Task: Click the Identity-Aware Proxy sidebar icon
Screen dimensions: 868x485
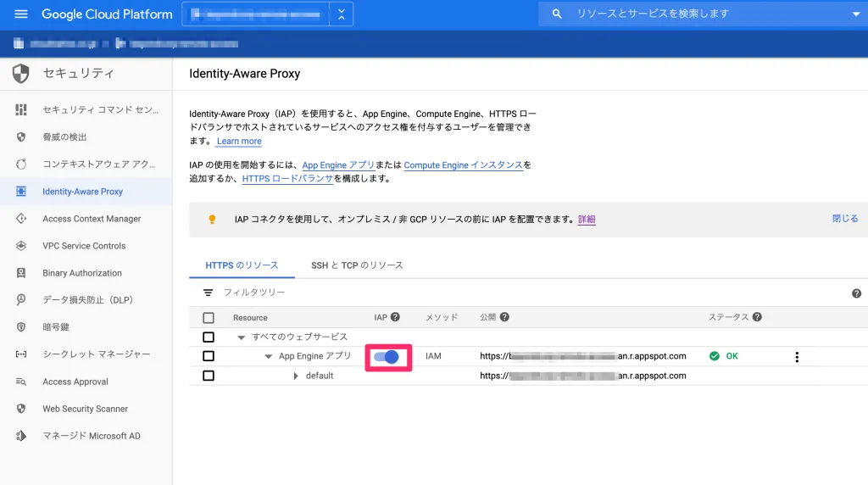Action: tap(21, 191)
